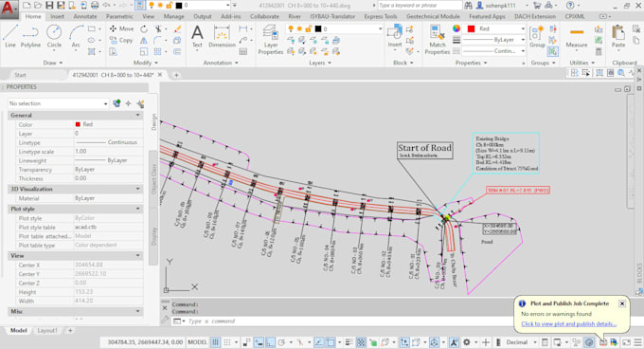Click the sohenpk111 account button
The height and width of the screenshot is (349, 644).
tap(501, 6)
